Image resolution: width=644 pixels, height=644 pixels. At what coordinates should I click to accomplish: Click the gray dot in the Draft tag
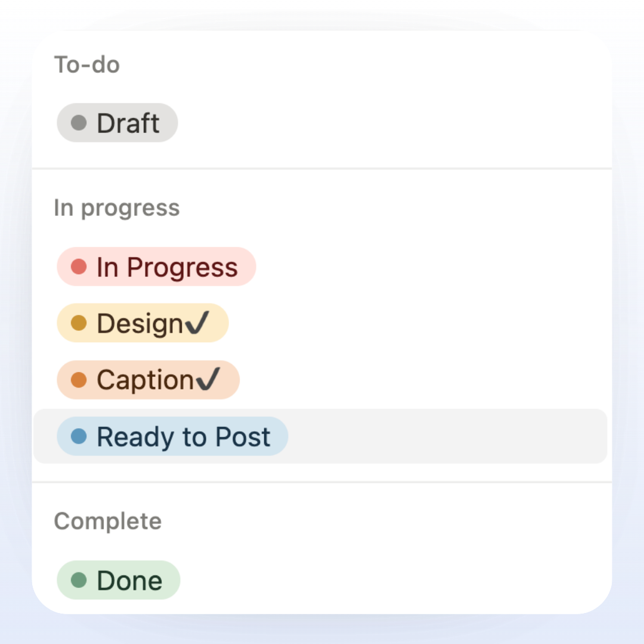click(79, 123)
